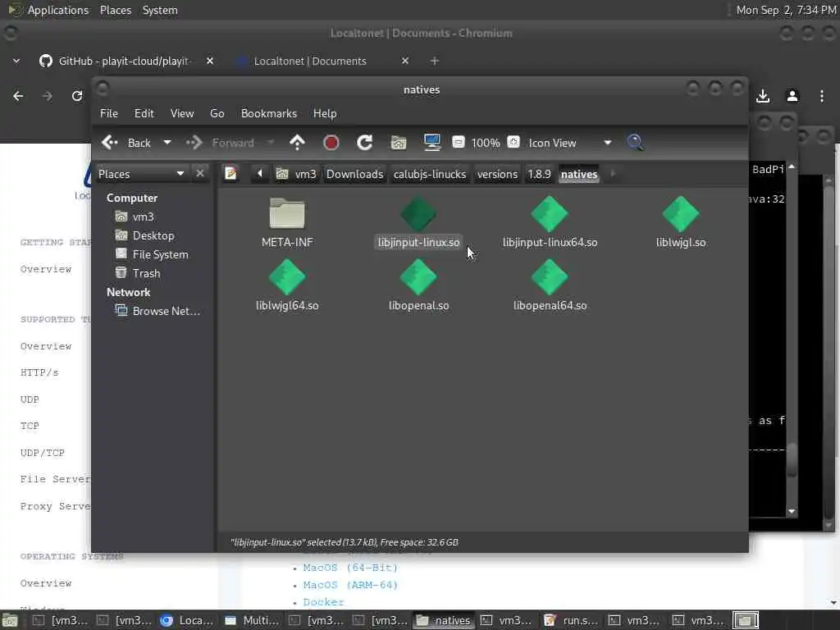Screen dimensions: 840x630
Task: Open Chromium's three-dot menu
Action: tap(822, 96)
